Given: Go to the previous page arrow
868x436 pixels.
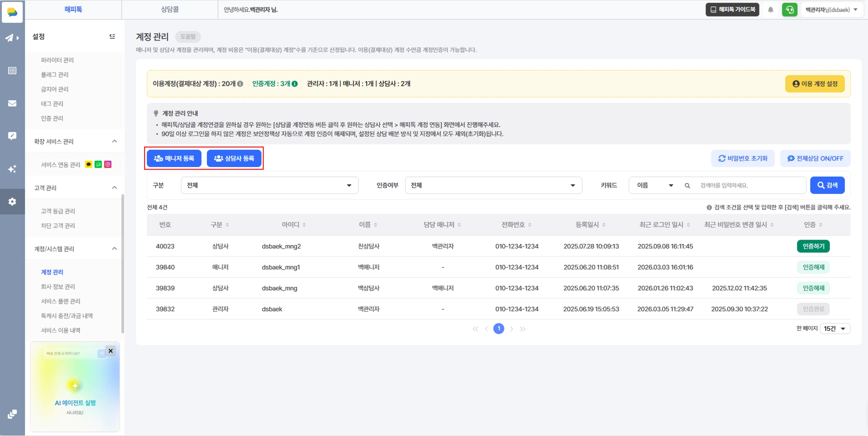Looking at the screenshot, I should (487, 329).
